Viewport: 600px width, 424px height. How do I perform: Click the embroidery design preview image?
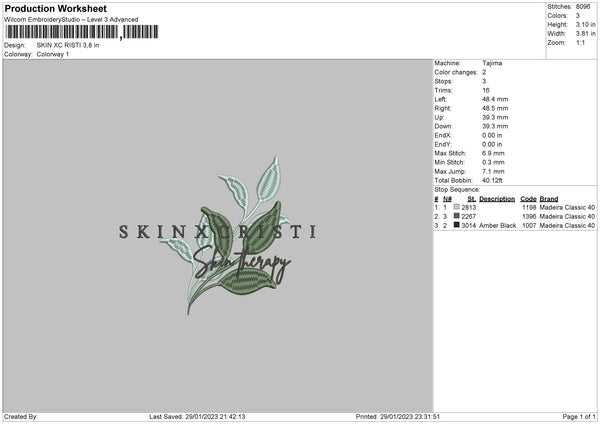point(218,235)
